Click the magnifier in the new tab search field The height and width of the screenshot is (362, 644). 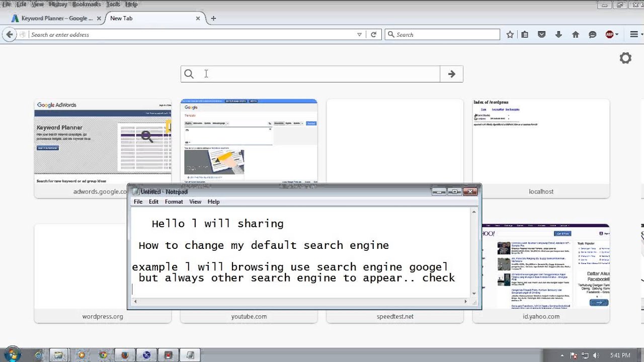[189, 74]
